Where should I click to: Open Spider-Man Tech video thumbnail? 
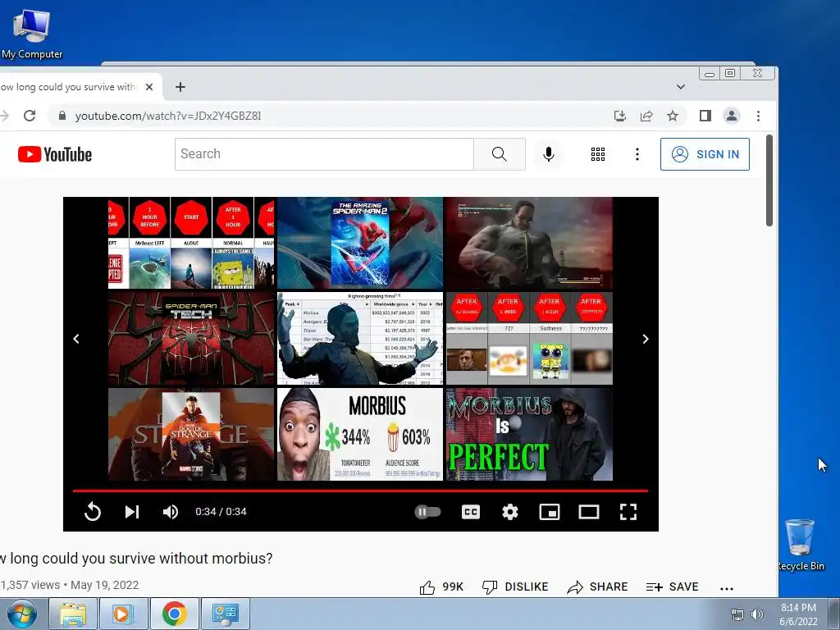[x=191, y=339]
